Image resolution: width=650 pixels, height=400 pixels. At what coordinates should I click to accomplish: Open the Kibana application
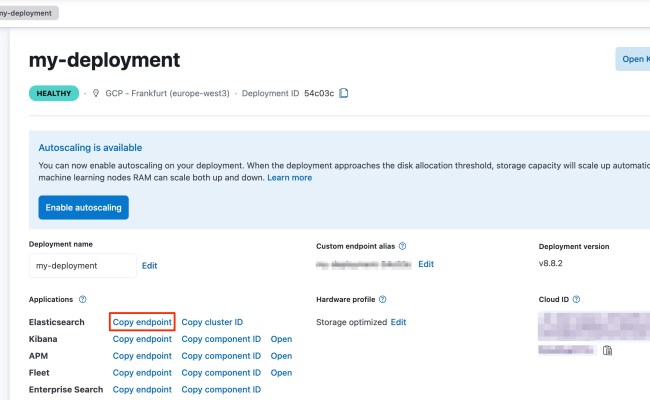click(x=281, y=339)
